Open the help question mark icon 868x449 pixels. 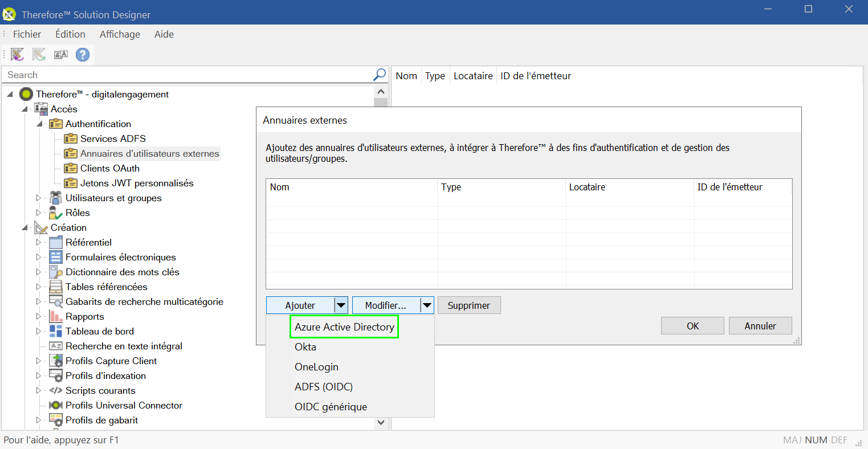click(x=81, y=54)
